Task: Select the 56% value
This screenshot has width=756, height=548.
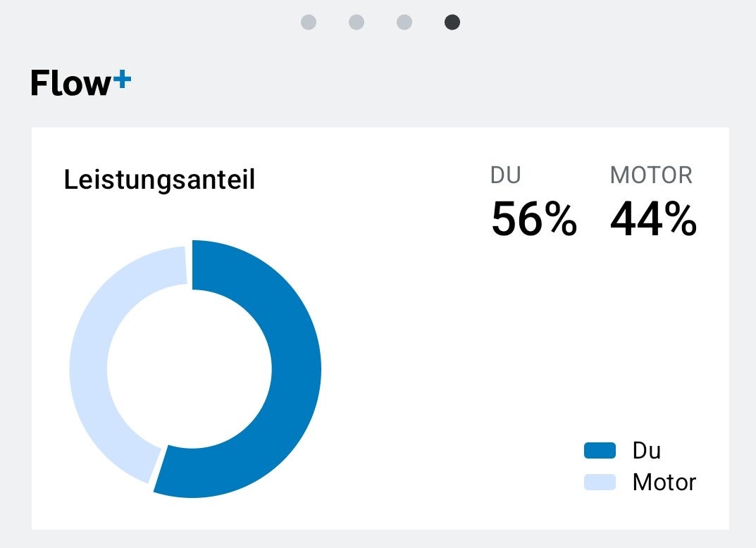Action: (533, 219)
